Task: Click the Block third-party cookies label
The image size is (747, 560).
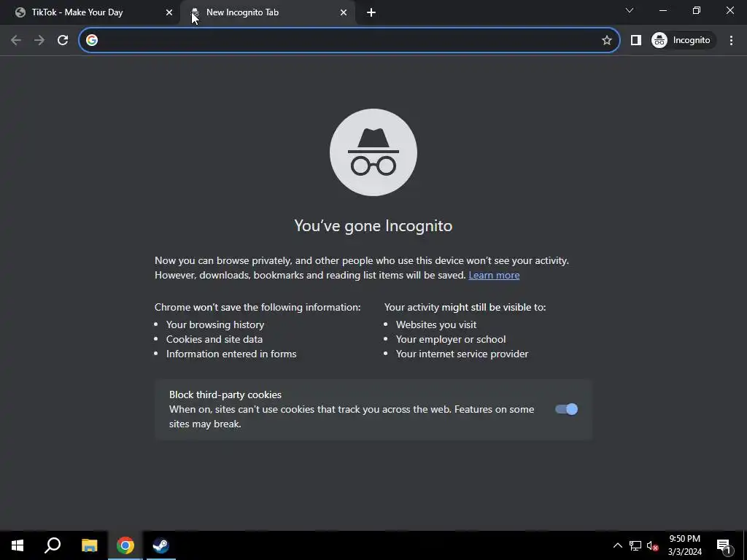Action: pyautogui.click(x=225, y=394)
